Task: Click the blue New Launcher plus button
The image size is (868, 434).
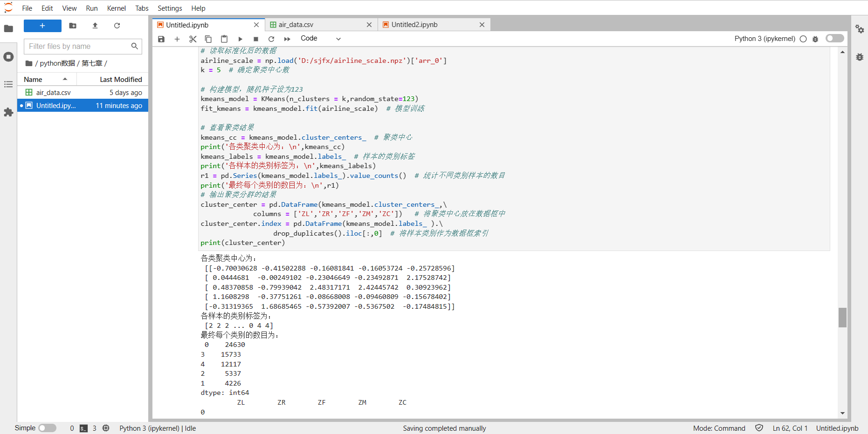Action: coord(42,26)
